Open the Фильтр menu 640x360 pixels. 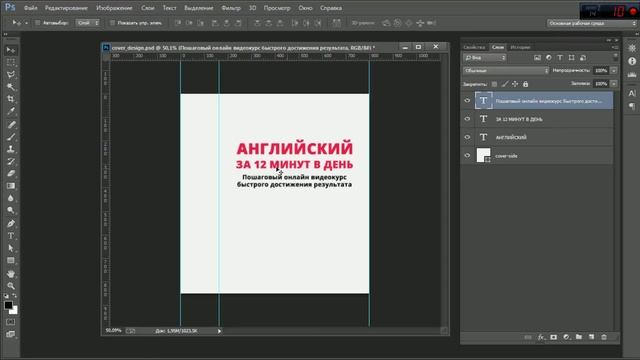click(x=231, y=8)
